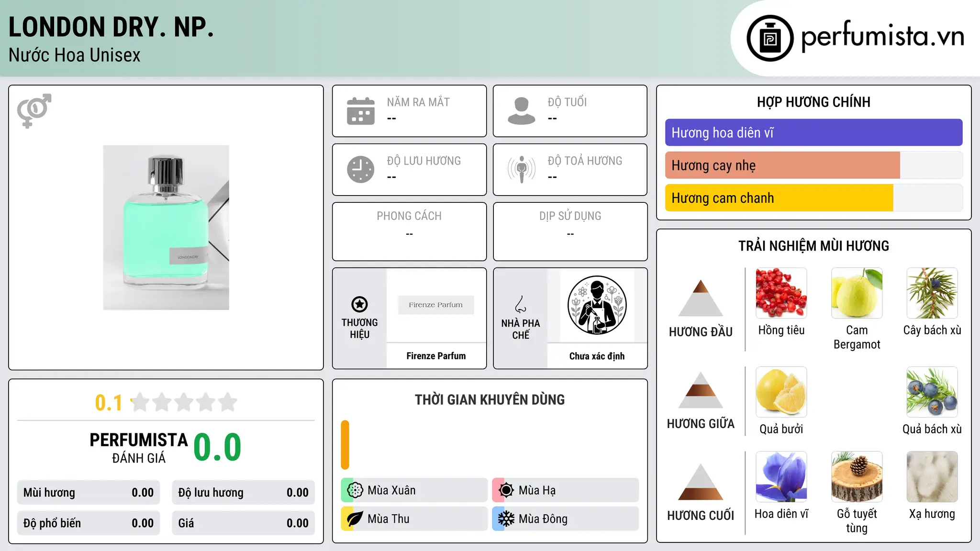Click the Hương cuối pyramid icon

point(701,482)
